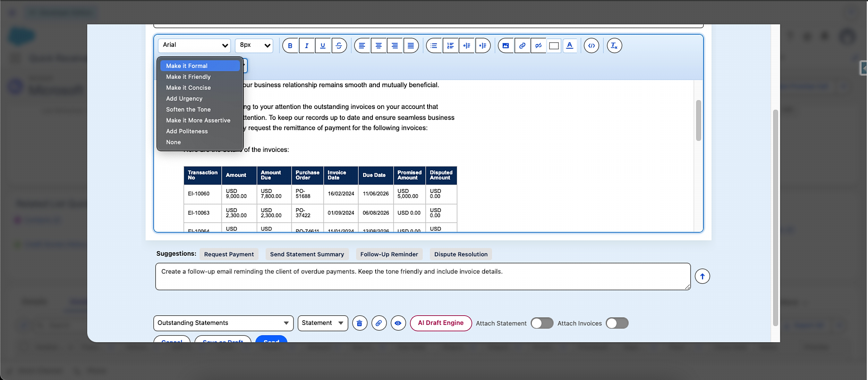Image resolution: width=868 pixels, height=380 pixels.
Task: Click the Disputed Amount column header
Action: point(441,175)
